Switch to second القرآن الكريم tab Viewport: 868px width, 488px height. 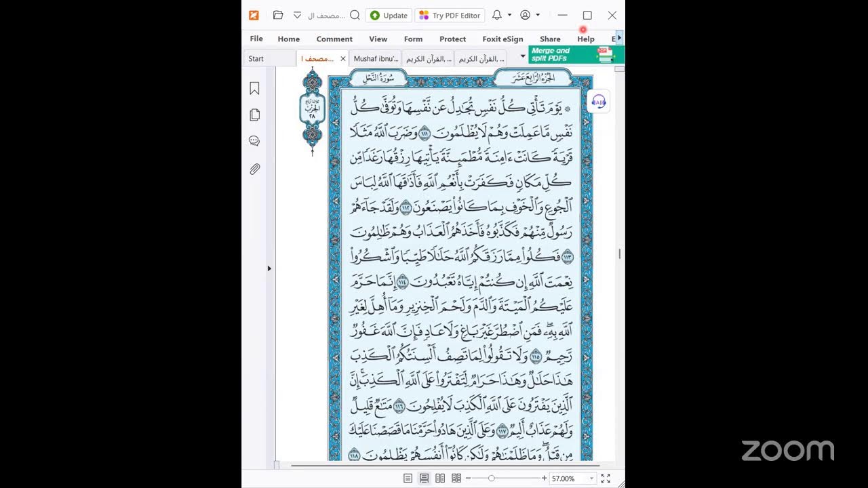(481, 58)
